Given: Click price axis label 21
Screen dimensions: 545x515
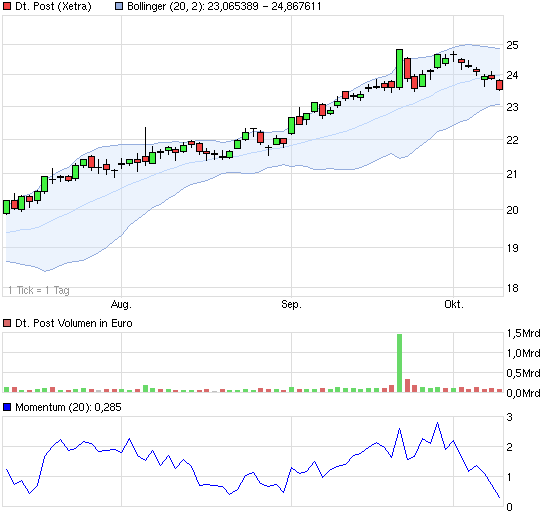Looking at the screenshot, I should (512, 174).
